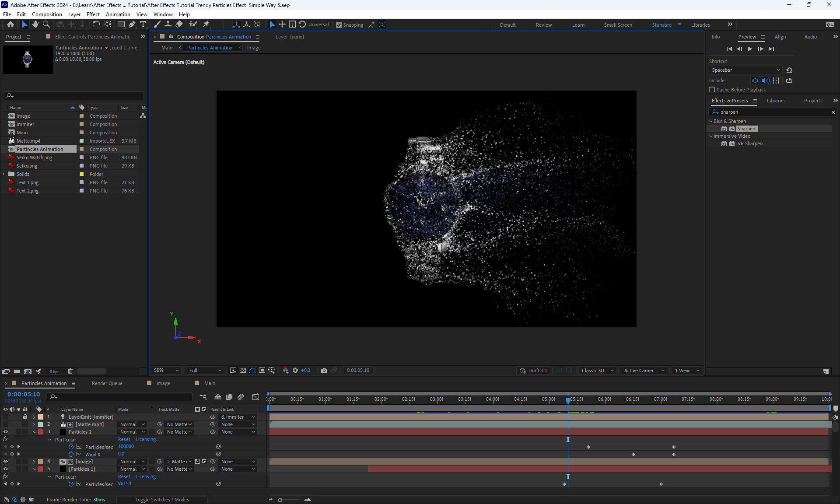The height and width of the screenshot is (504, 840).
Task: Click Reset link for Particles 2 Particular
Action: [x=124, y=439]
